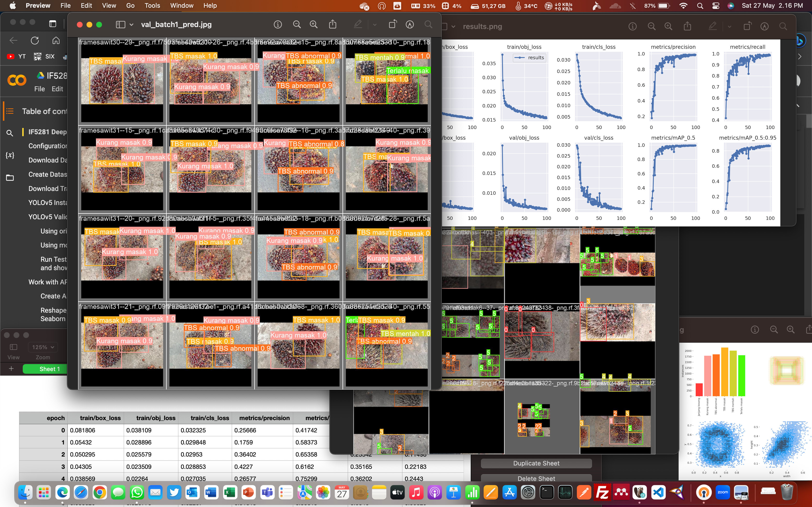The image size is (812, 507).
Task: Open the 125% zoom dropdown in Numbers
Action: click(x=43, y=347)
